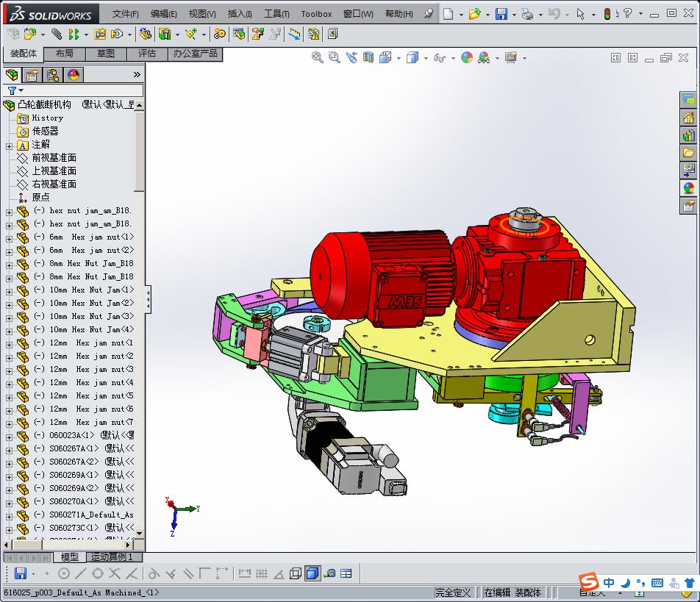This screenshot has height=602, width=700.
Task: Switch to the 办公室产品 tab
Action: click(195, 54)
